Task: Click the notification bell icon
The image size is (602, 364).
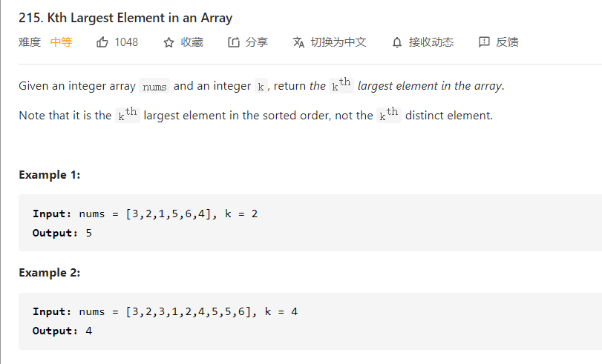Action: click(x=397, y=42)
